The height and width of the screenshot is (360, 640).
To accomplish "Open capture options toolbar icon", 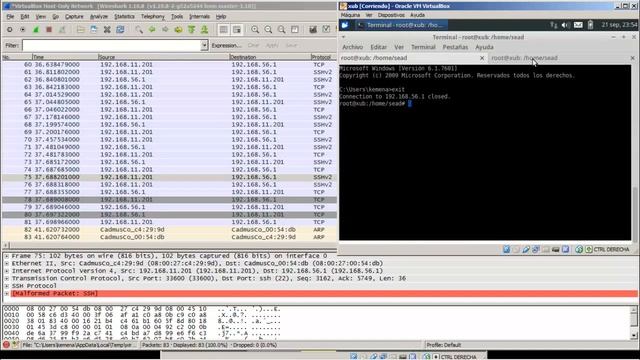I will pyautogui.click(x=22, y=29).
